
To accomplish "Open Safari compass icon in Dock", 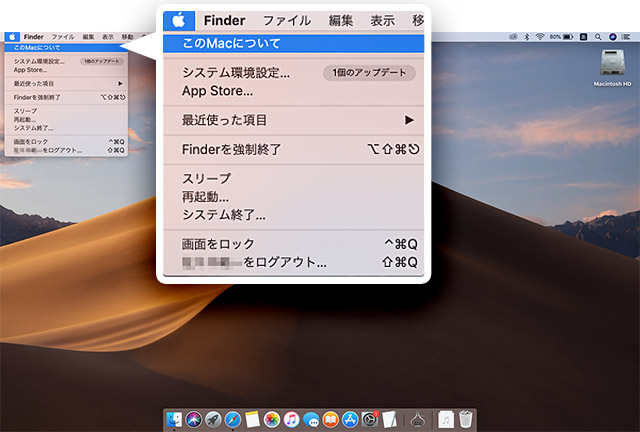I will 233,419.
